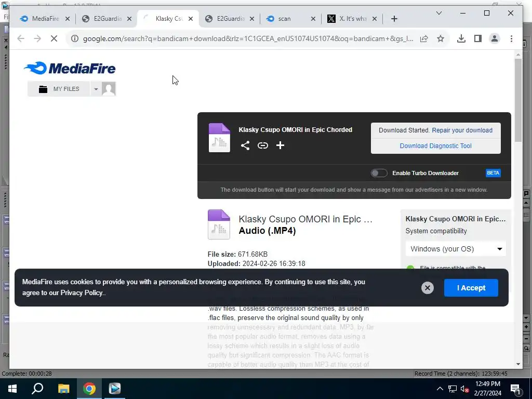Image resolution: width=532 pixels, height=399 pixels.
Task: Open Chrome three-dot menu
Action: click(x=511, y=38)
